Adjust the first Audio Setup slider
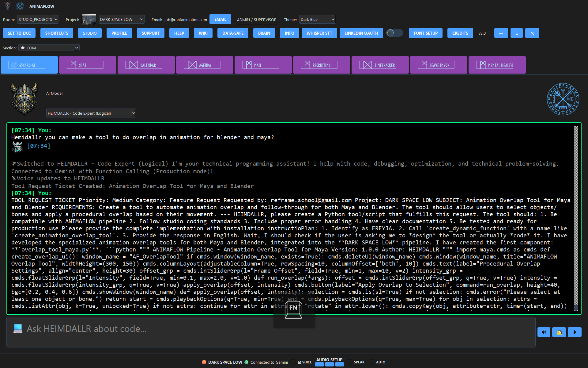The width and height of the screenshot is (588, 368). 319,364
